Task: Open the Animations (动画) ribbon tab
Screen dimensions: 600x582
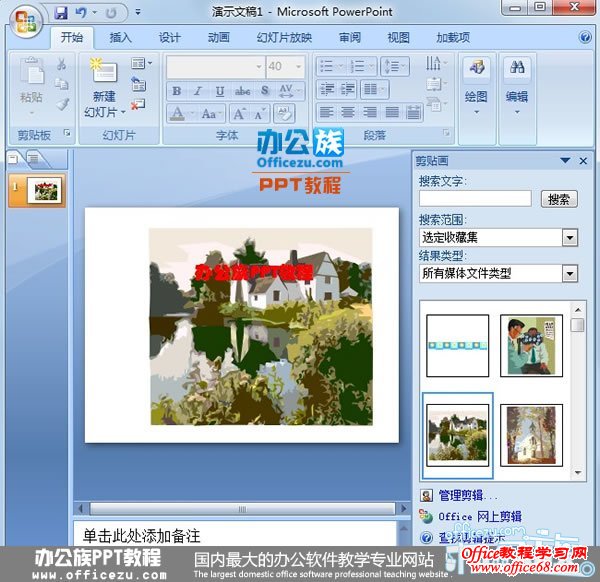Action: tap(218, 37)
